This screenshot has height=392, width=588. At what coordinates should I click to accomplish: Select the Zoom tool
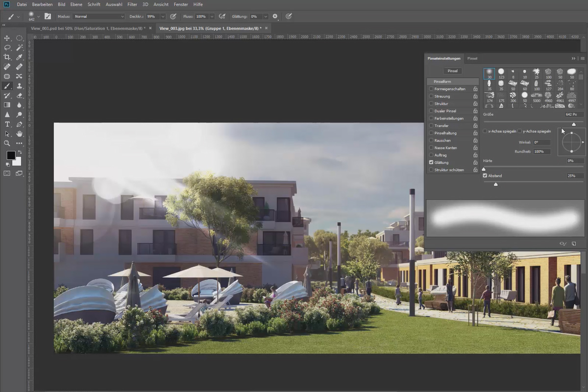tap(7, 143)
